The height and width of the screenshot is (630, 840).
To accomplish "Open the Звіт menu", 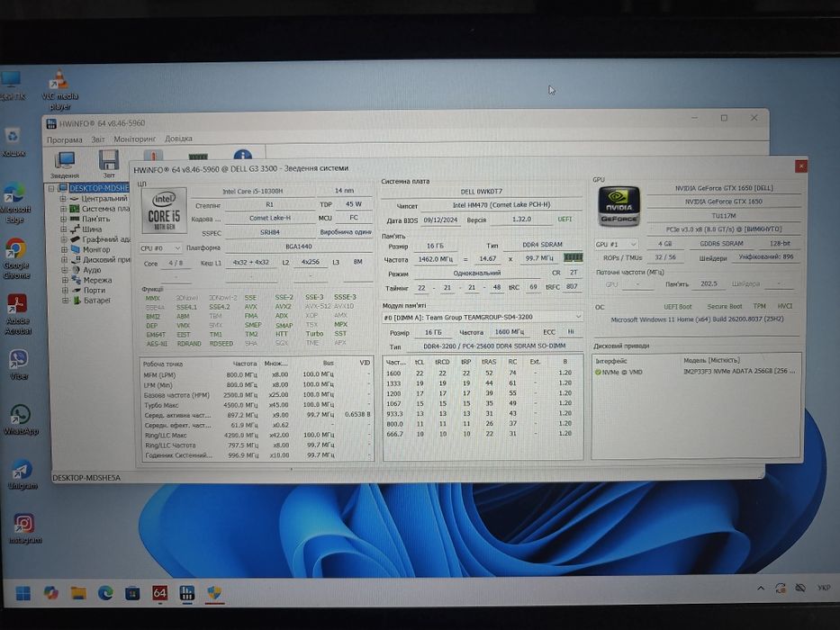I will click(x=97, y=139).
